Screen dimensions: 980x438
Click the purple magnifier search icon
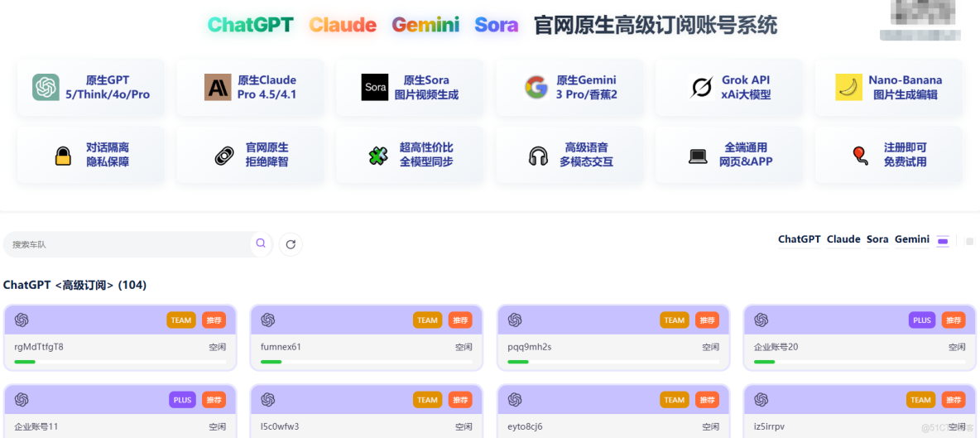(x=261, y=243)
